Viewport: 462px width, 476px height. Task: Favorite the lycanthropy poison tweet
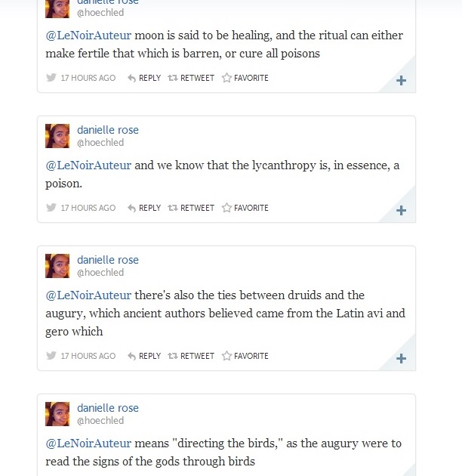pyautogui.click(x=245, y=208)
